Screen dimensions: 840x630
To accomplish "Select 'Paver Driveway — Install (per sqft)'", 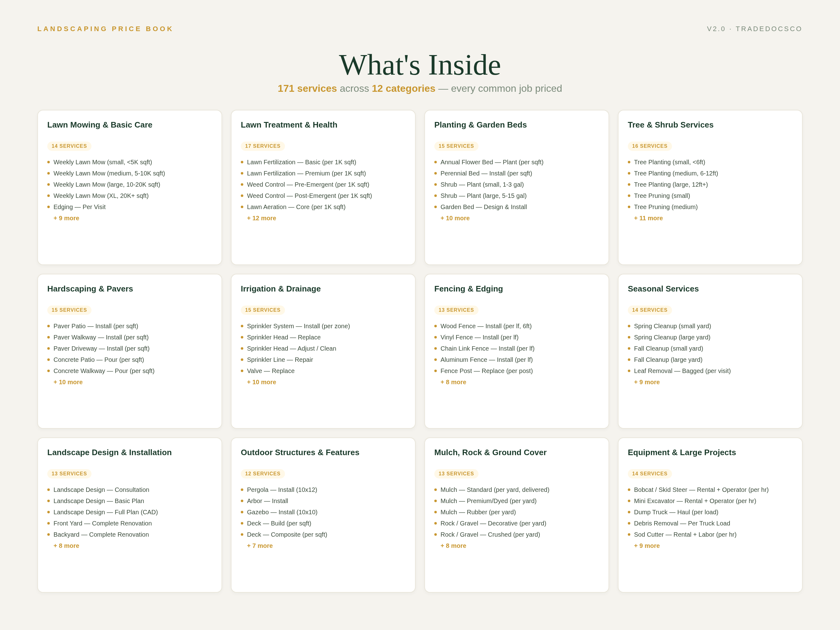I will pos(101,348).
